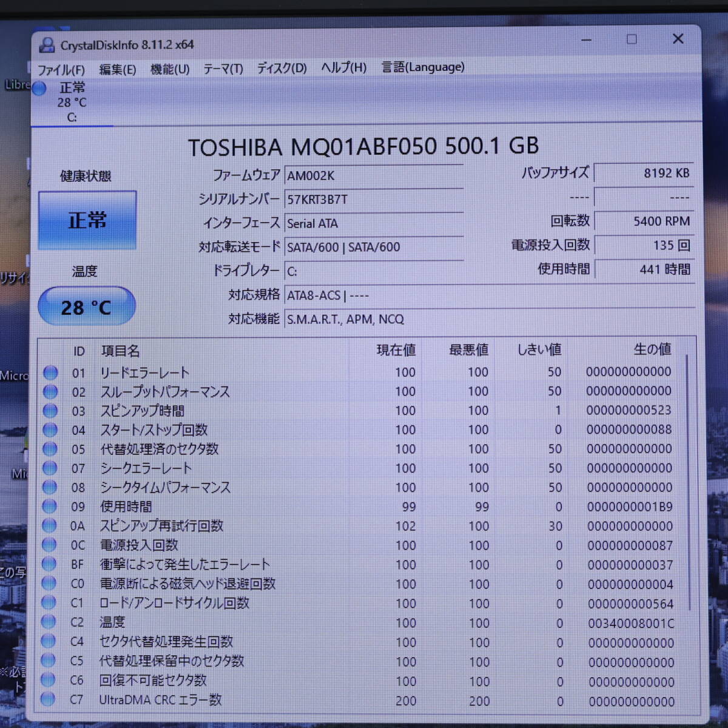Click current value 102 of スピンアップ再試行回数
This screenshot has height=728, width=728.
[406, 526]
